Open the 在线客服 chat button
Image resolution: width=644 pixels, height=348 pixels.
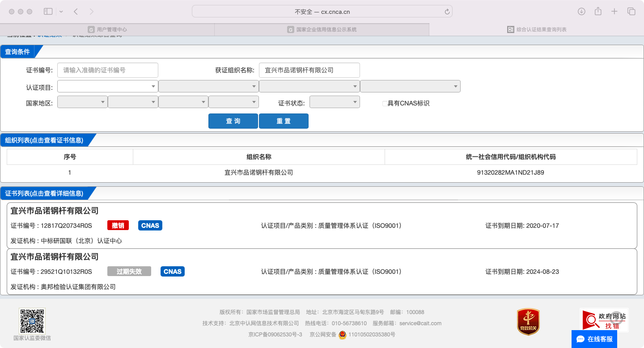pos(594,339)
